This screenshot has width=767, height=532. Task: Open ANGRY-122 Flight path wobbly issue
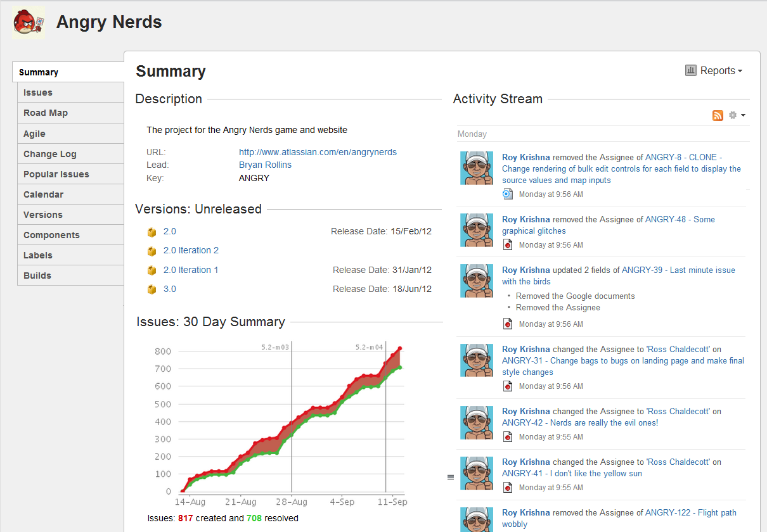(x=619, y=518)
